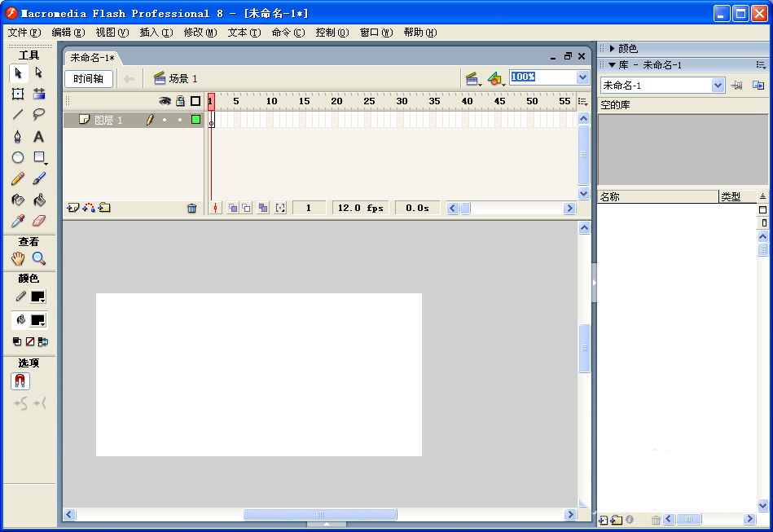Select the Eraser tool

(39, 221)
